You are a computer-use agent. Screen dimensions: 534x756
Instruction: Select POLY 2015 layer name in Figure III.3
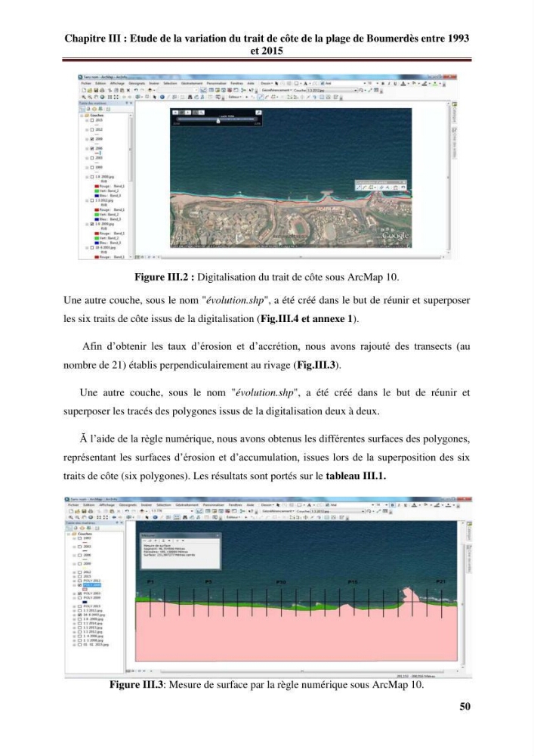(92, 606)
